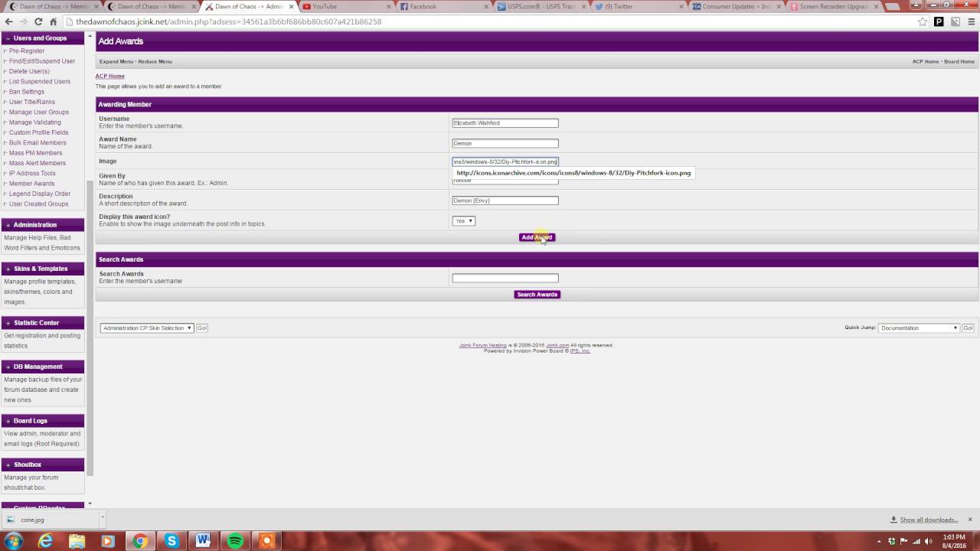The width and height of the screenshot is (980, 551).
Task: Switch to the Consumer Updates tab
Action: click(x=737, y=6)
